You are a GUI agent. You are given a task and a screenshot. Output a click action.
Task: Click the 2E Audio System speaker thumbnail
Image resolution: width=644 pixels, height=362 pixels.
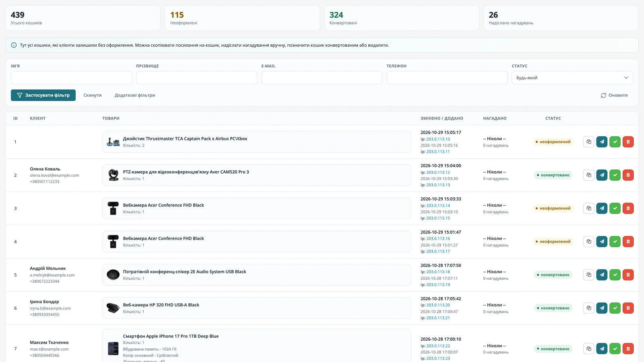113,275
